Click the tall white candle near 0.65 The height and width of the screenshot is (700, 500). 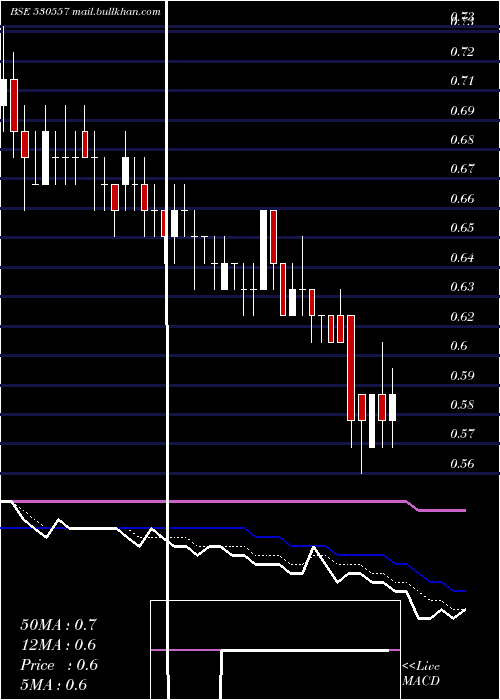click(263, 250)
